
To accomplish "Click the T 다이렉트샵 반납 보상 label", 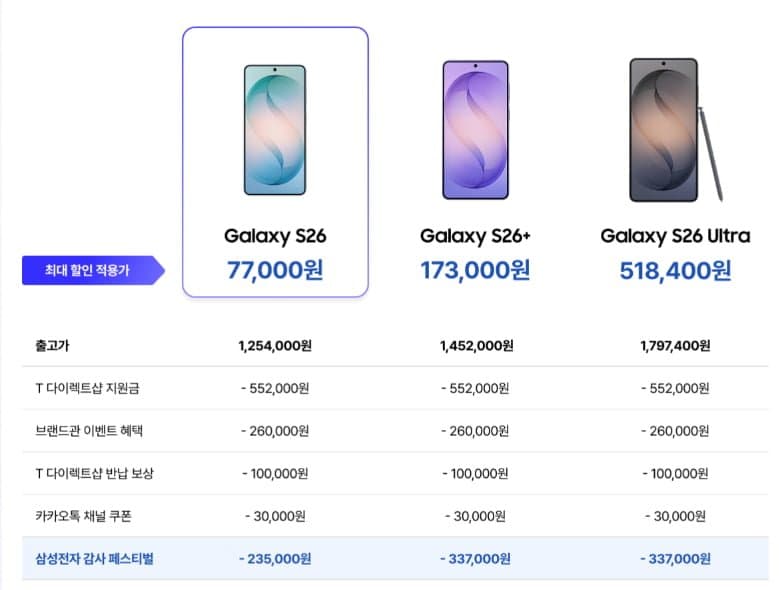I will point(94,473).
